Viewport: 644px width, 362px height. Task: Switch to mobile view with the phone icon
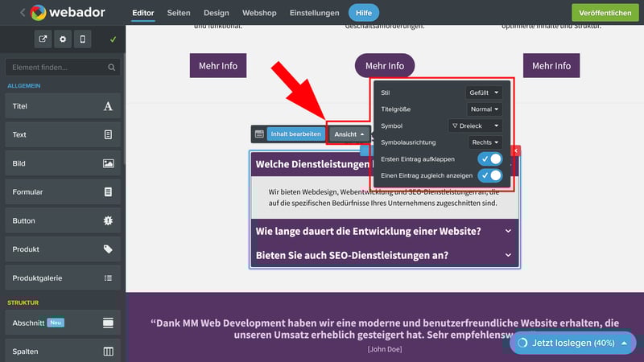point(82,39)
